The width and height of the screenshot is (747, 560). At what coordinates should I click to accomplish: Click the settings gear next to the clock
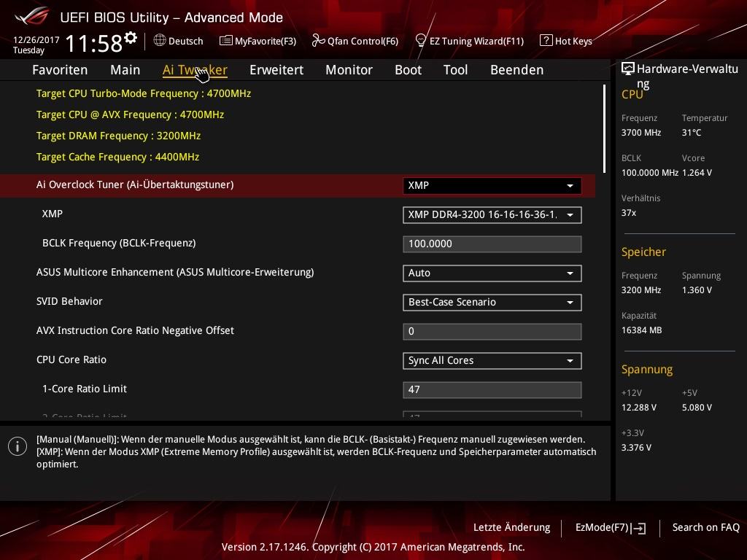(x=131, y=38)
